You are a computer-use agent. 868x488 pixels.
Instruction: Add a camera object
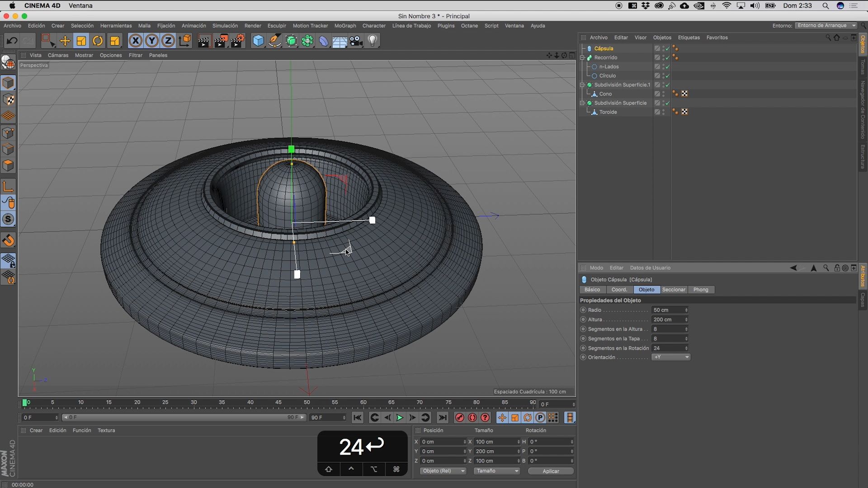coord(356,41)
